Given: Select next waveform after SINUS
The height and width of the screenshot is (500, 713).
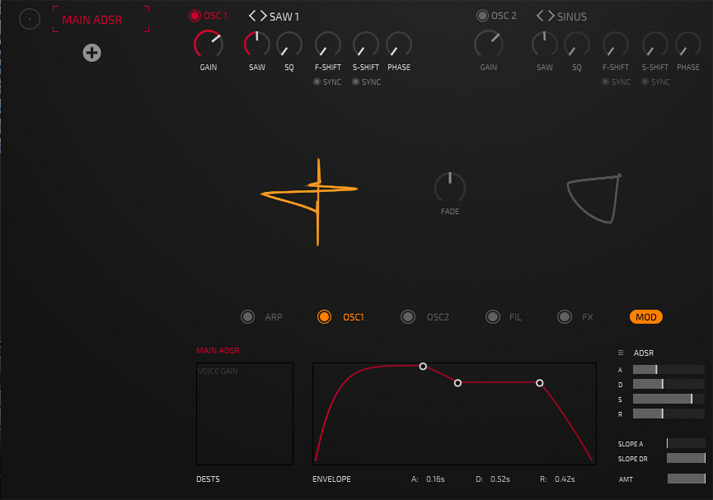Looking at the screenshot, I should (550, 16).
